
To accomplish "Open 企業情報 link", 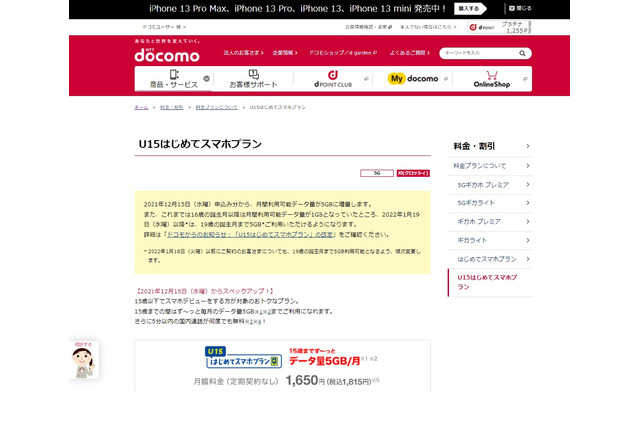I will pos(285,53).
